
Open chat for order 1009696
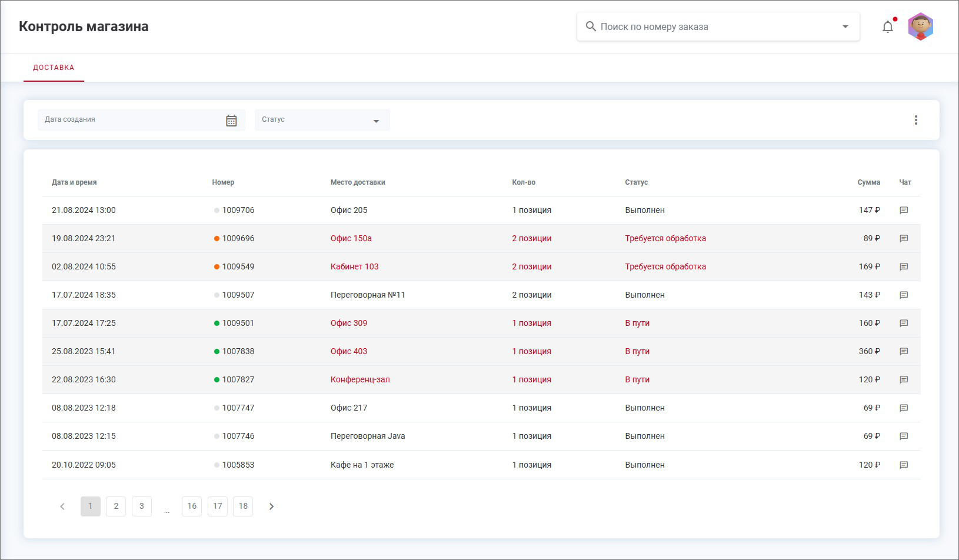[x=904, y=239]
